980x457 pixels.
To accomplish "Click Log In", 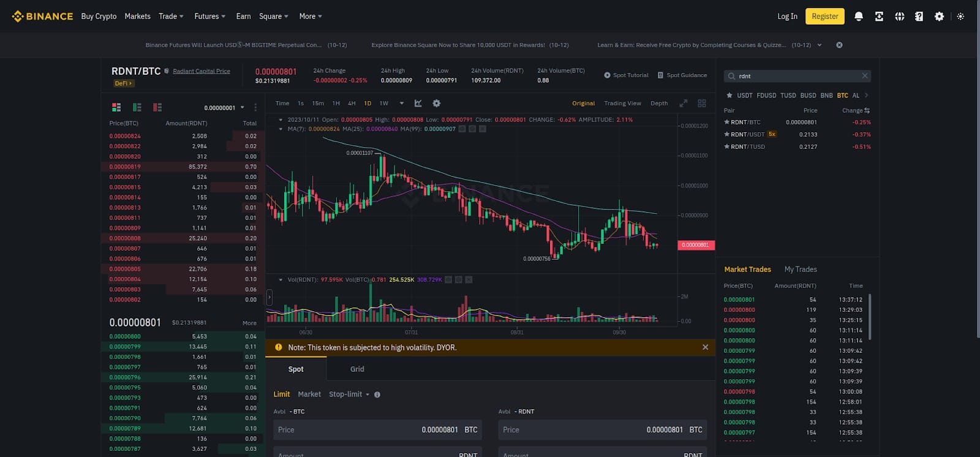I will 787,17.
